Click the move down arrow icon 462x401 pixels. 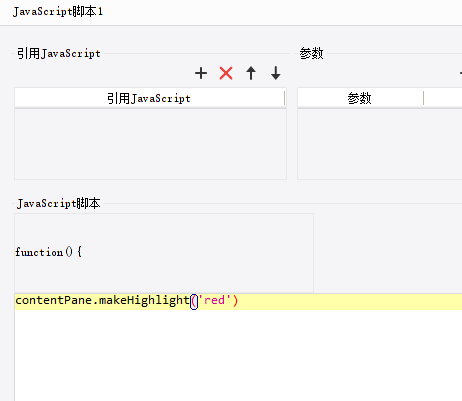(276, 73)
